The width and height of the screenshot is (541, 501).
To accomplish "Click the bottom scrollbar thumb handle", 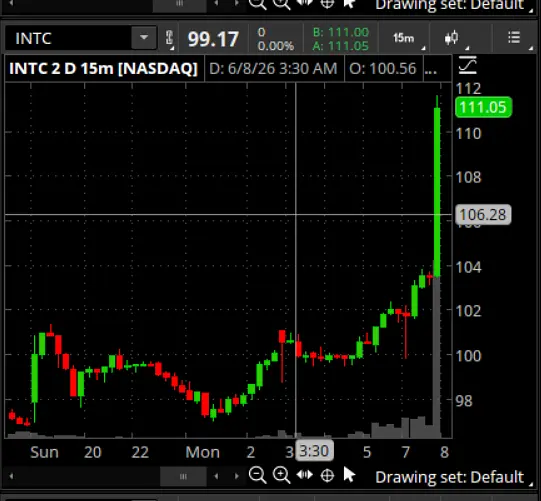I will coord(183,477).
